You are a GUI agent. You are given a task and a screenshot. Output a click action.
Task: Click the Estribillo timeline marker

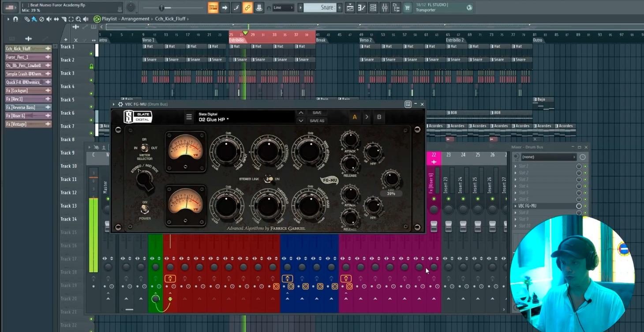coord(236,40)
